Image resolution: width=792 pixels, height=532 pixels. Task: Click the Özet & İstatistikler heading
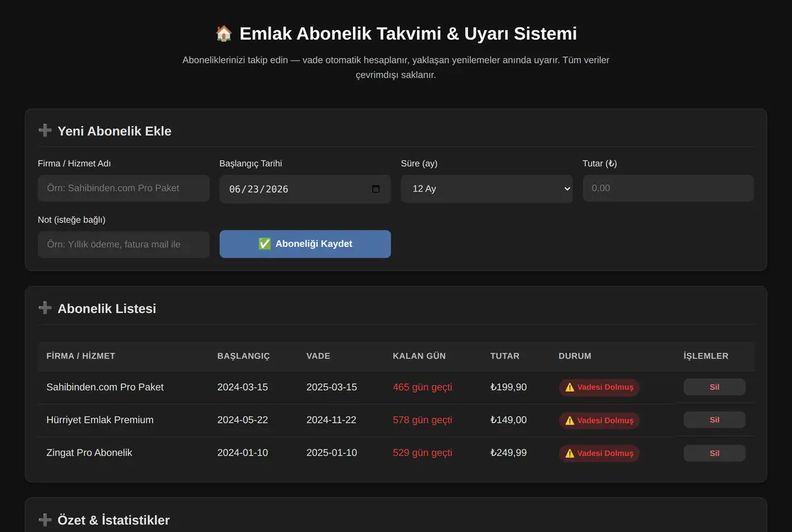tap(114, 520)
